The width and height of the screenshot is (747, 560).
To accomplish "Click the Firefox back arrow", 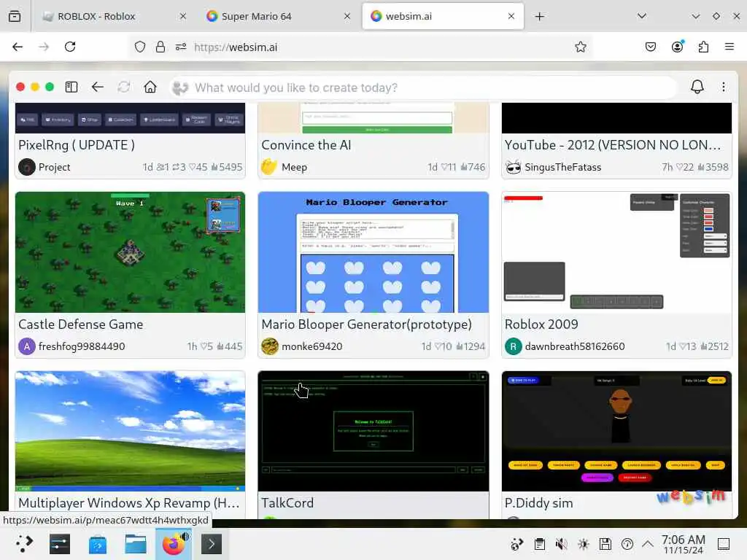I will [x=18, y=47].
